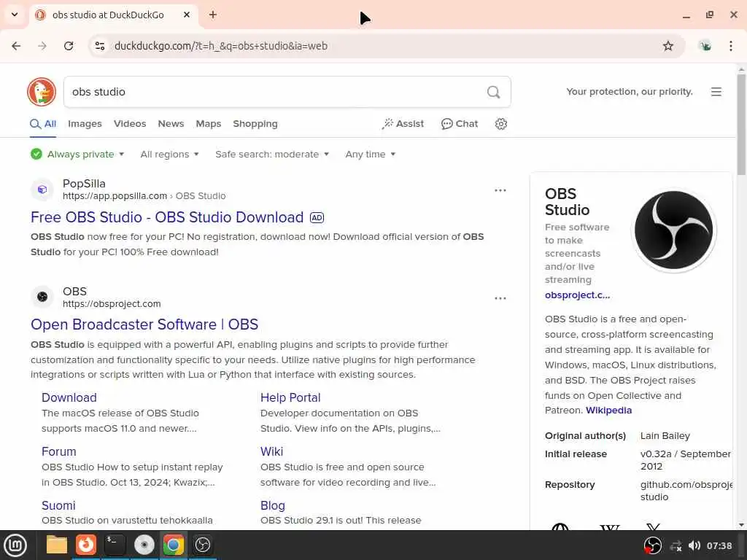The width and height of the screenshot is (747, 560).
Task: Switch to the Maps tab
Action: (209, 124)
